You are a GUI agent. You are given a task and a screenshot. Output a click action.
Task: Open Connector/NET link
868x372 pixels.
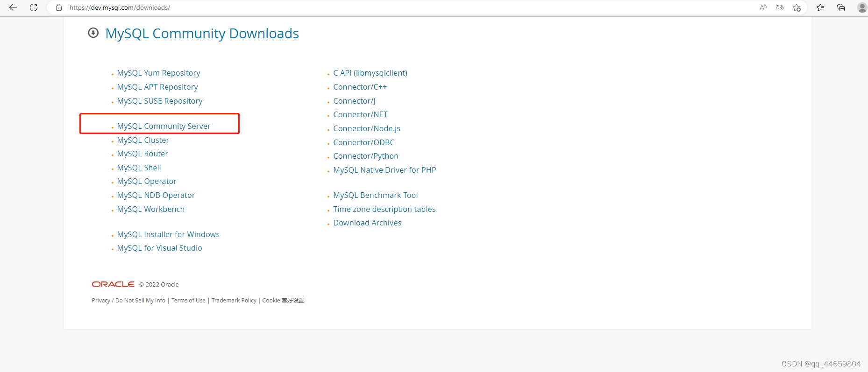tap(361, 114)
